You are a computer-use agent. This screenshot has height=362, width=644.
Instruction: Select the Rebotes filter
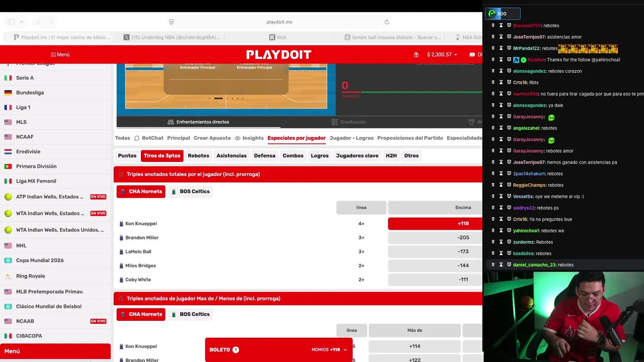tap(198, 156)
